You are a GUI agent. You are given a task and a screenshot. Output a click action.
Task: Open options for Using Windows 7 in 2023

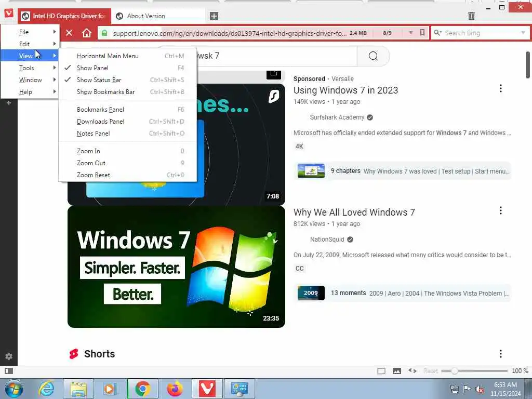coord(500,88)
